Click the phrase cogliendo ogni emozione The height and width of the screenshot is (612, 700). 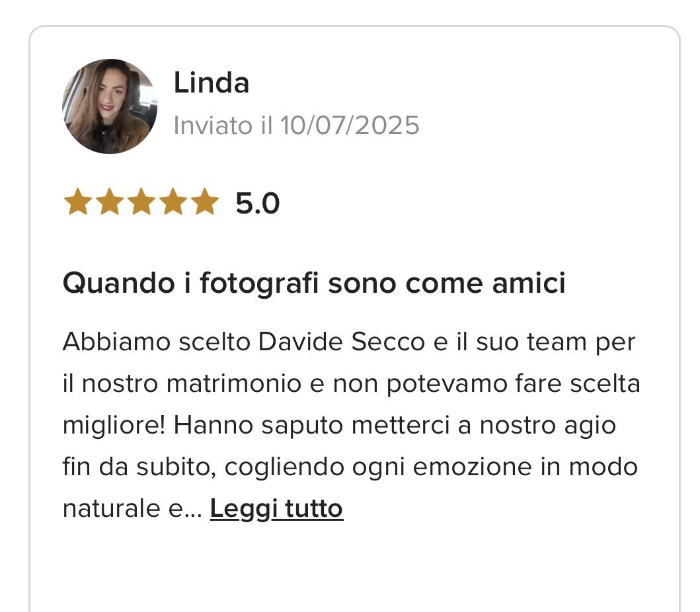pyautogui.click(x=378, y=467)
